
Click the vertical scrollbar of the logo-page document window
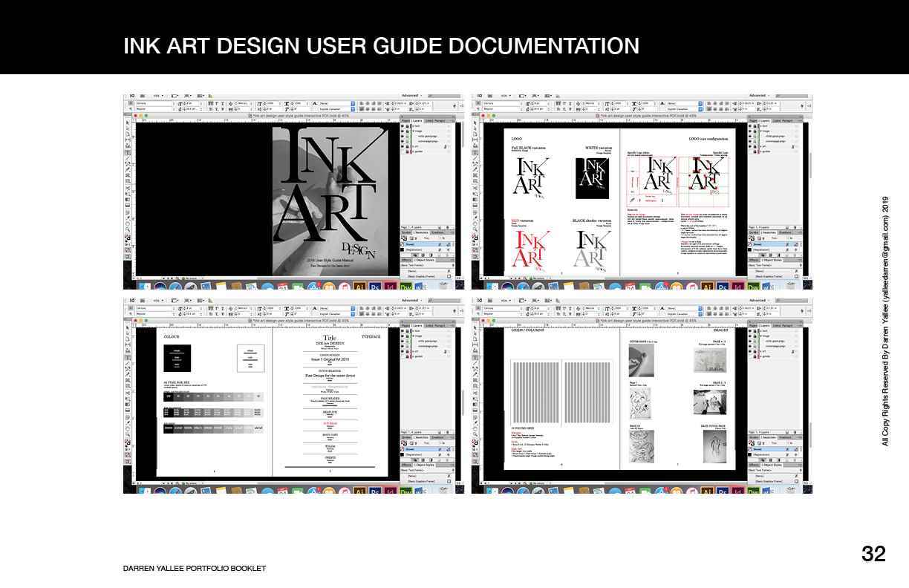[810, 165]
